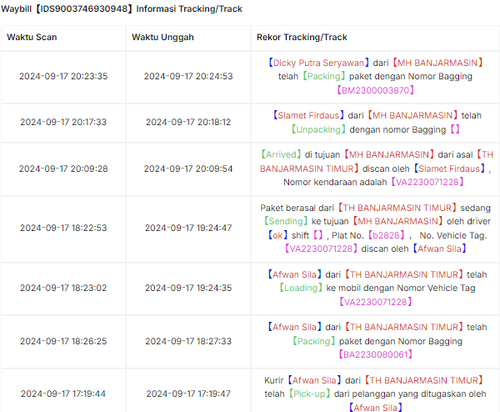Select upload time 2024-09-17 17:19:47
This screenshot has width=500, height=412.
point(188,394)
